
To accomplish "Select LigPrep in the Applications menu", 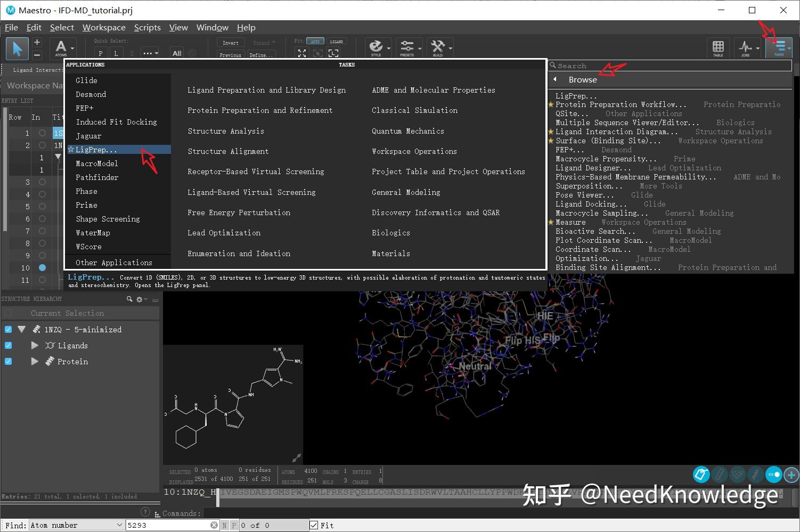I will (96, 150).
